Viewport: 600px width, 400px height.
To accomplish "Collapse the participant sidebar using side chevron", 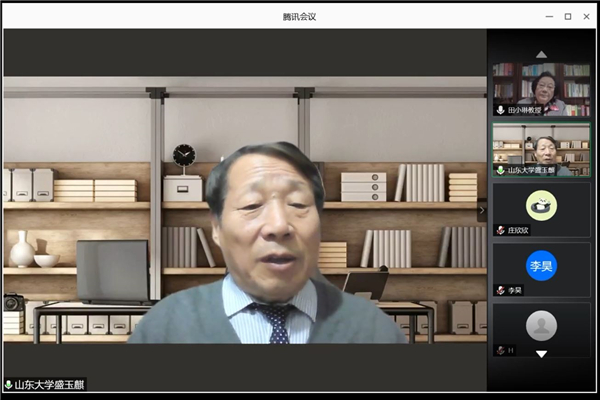I will tap(481, 211).
